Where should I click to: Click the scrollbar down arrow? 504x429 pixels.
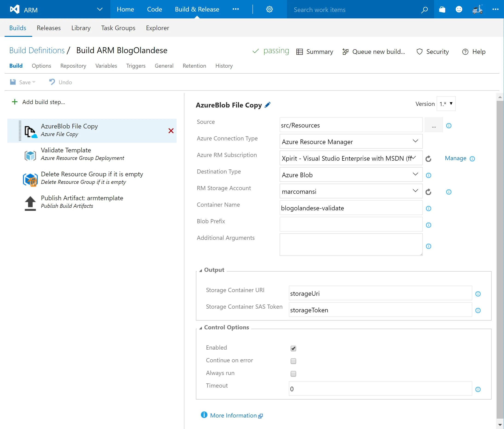pos(500,425)
